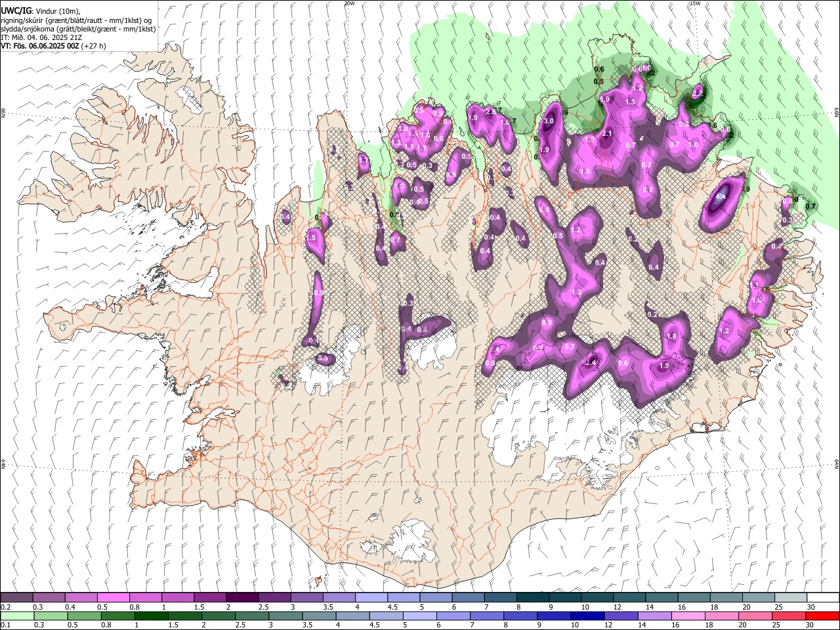Click the 2.6 precipitation value on map
This screenshot has width=840, height=630.
point(491,112)
